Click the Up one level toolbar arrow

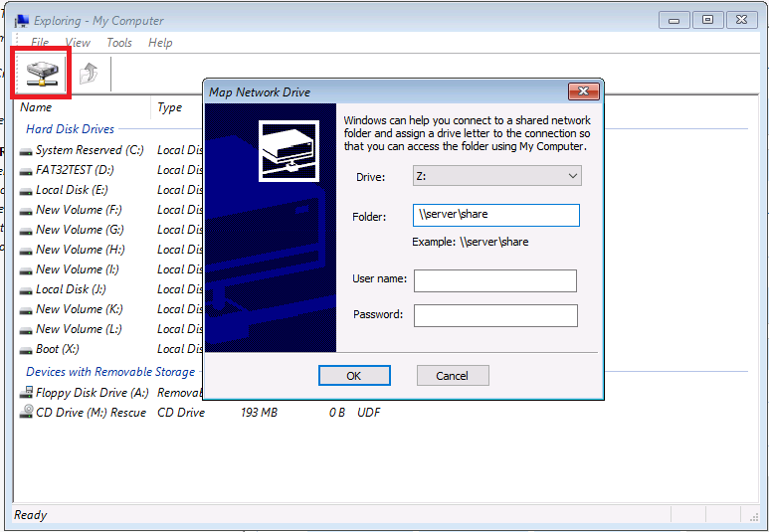point(90,73)
